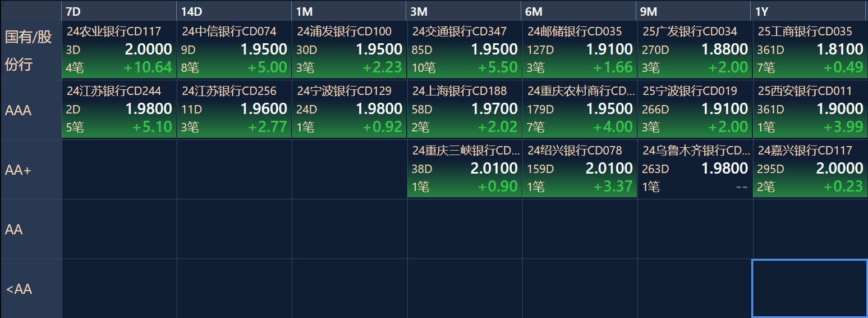Click the 266D tenor label
The width and height of the screenshot is (868, 318).
pos(655,110)
